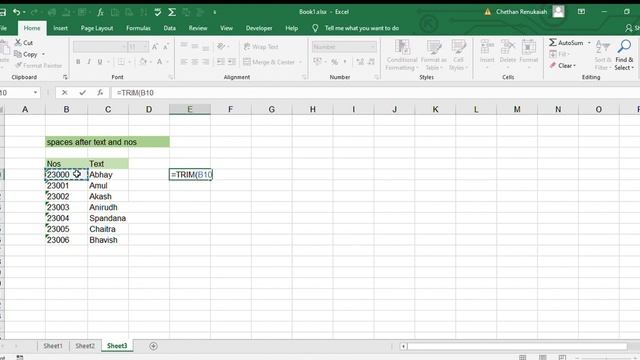Screen dimensions: 640x360
Task: Open the Insert tab
Action: (60, 28)
